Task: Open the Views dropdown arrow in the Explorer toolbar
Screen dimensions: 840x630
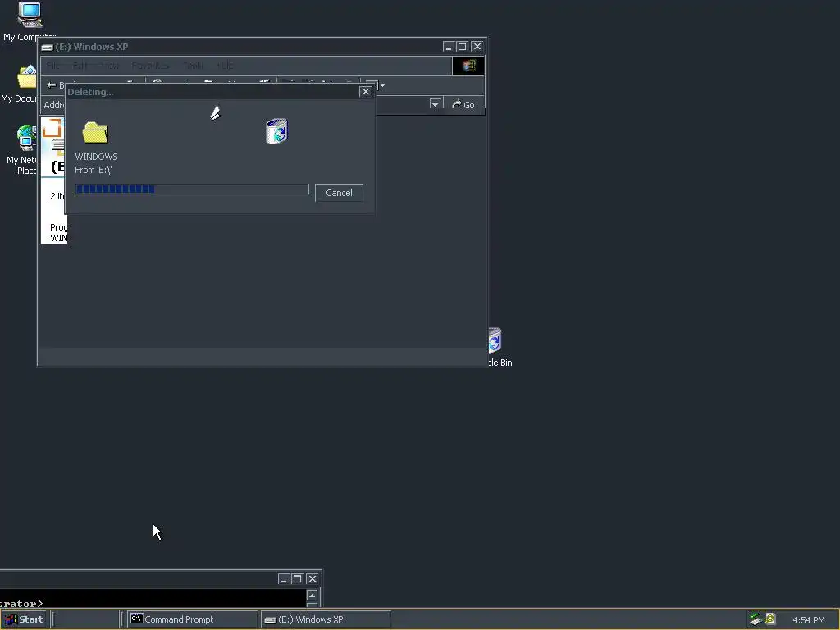Action: [382, 85]
